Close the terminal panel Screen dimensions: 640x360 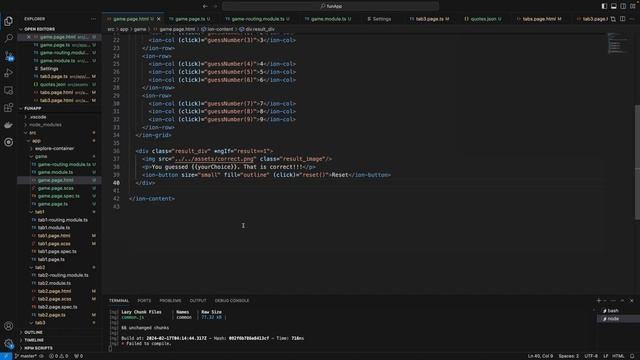click(x=631, y=300)
